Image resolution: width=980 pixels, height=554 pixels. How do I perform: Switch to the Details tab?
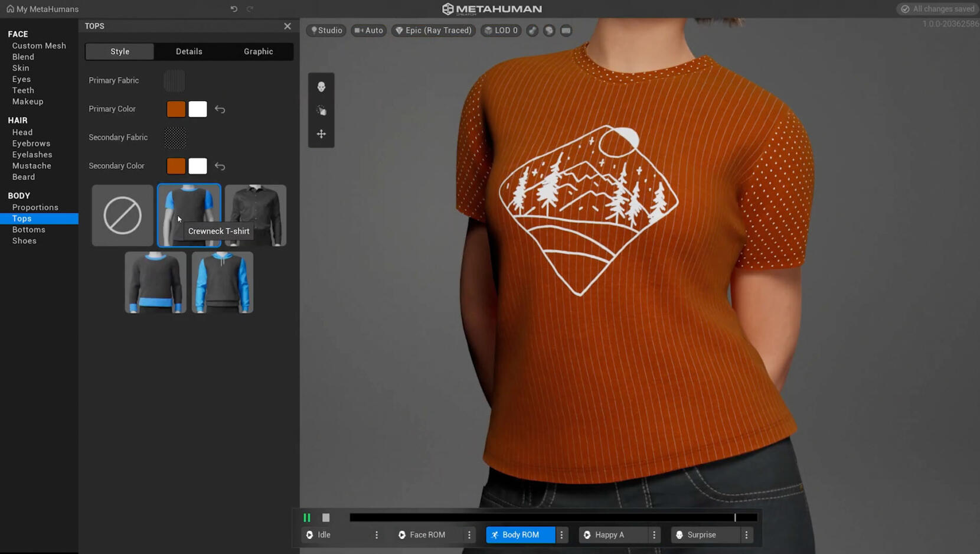click(x=189, y=51)
